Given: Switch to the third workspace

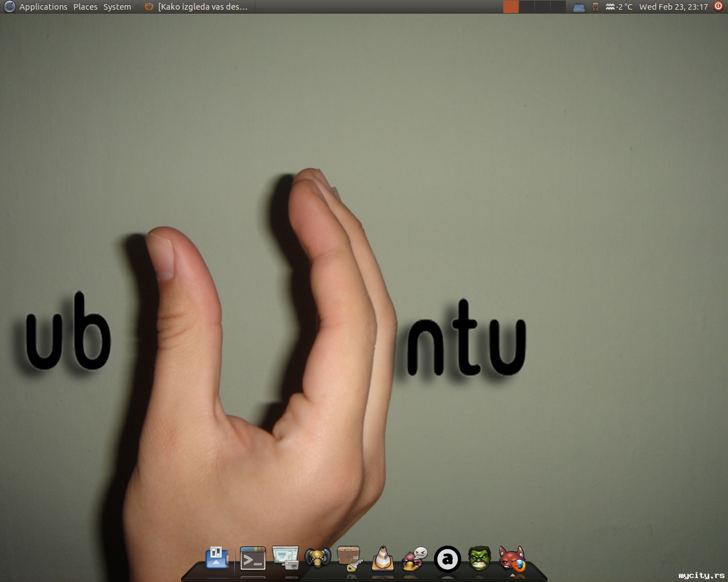Looking at the screenshot, I should 542,7.
